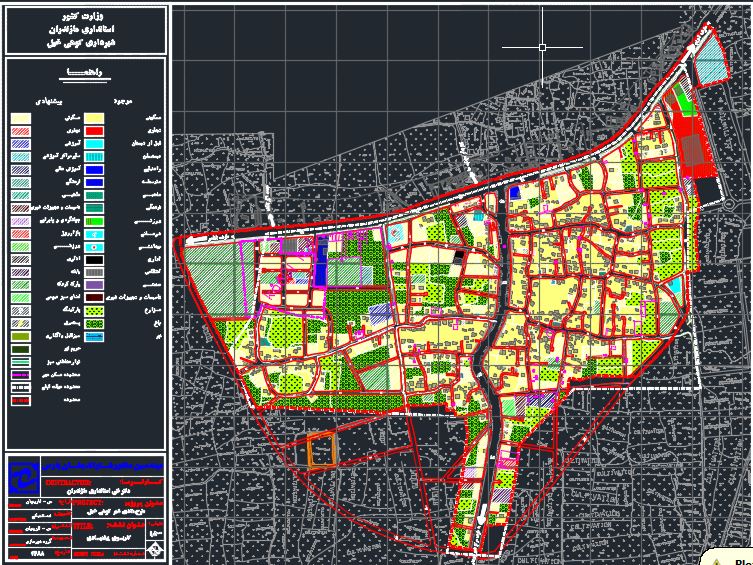The width and height of the screenshot is (753, 565).
Task: Pick the solid yellow residential legend swatch
Action: (x=96, y=118)
